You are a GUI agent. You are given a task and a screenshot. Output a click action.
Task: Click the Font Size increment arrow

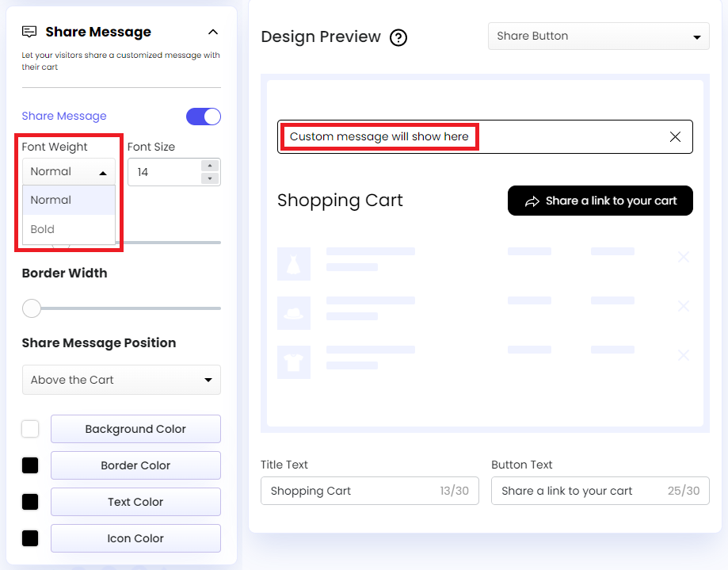click(x=208, y=166)
